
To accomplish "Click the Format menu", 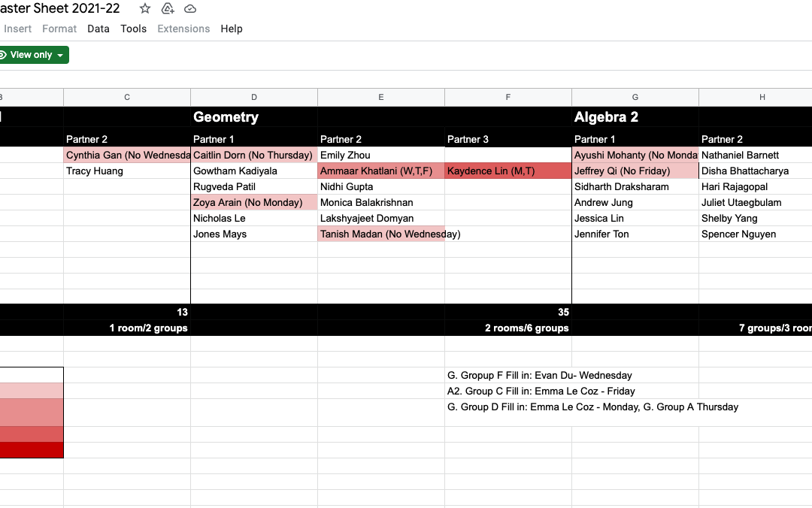I will click(x=59, y=29).
